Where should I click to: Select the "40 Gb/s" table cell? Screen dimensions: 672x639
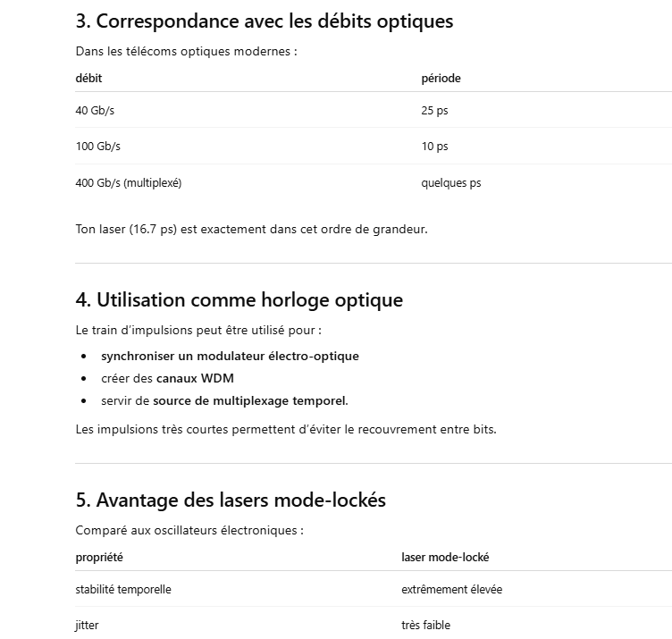click(95, 111)
